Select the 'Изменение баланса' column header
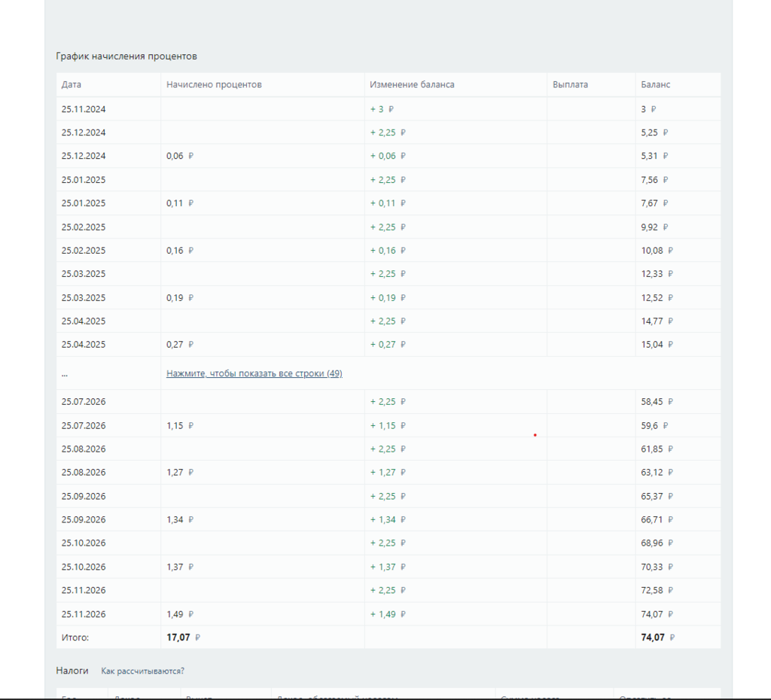The width and height of the screenshot is (771, 700). 412,85
